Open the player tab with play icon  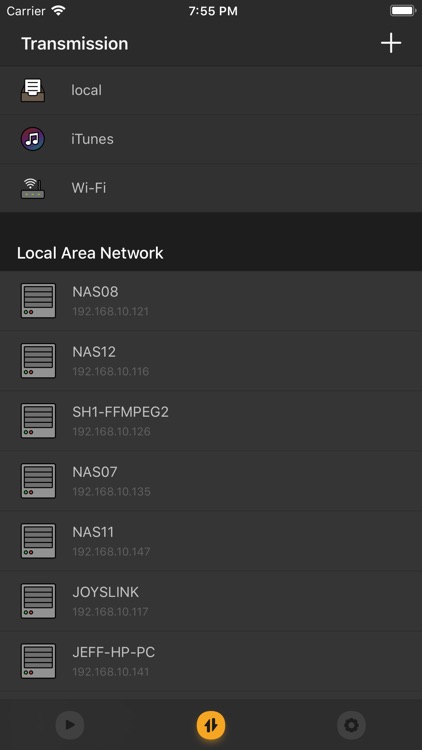(x=70, y=725)
